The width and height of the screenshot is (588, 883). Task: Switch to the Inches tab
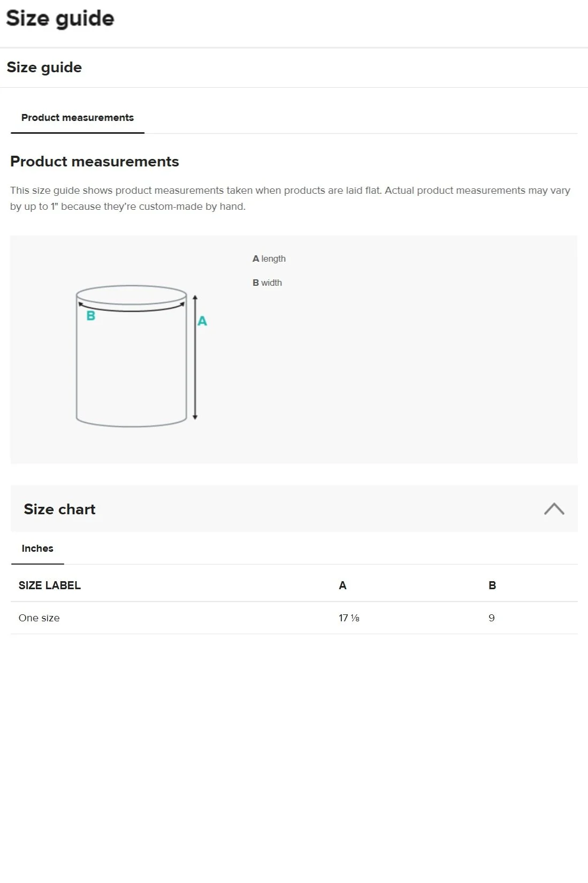point(37,549)
